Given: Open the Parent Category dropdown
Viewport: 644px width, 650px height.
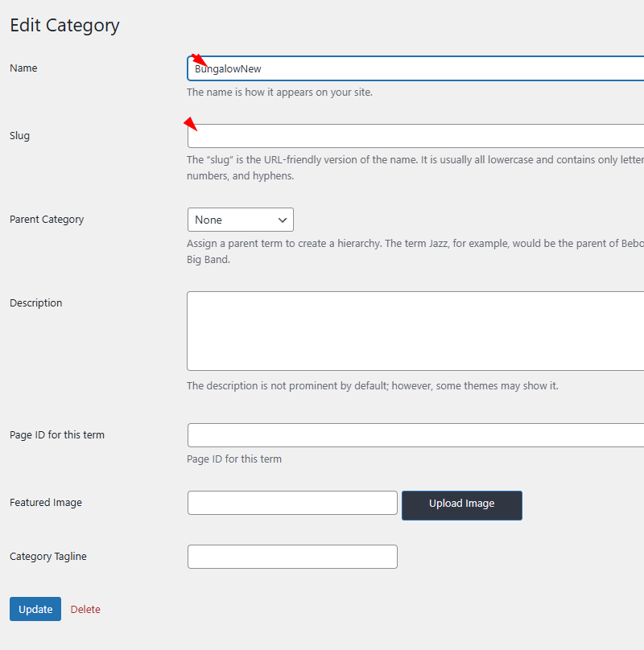Looking at the screenshot, I should [240, 220].
